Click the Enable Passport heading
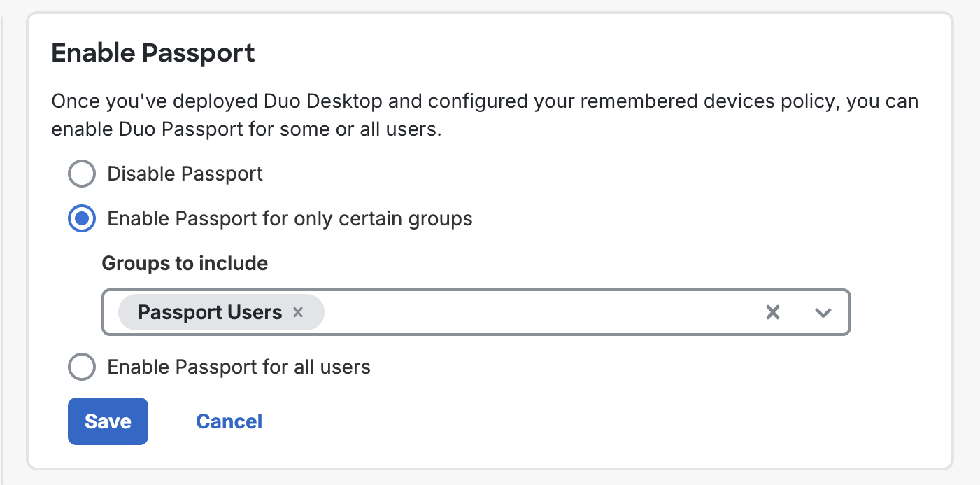Image resolution: width=980 pixels, height=485 pixels. 152,52
